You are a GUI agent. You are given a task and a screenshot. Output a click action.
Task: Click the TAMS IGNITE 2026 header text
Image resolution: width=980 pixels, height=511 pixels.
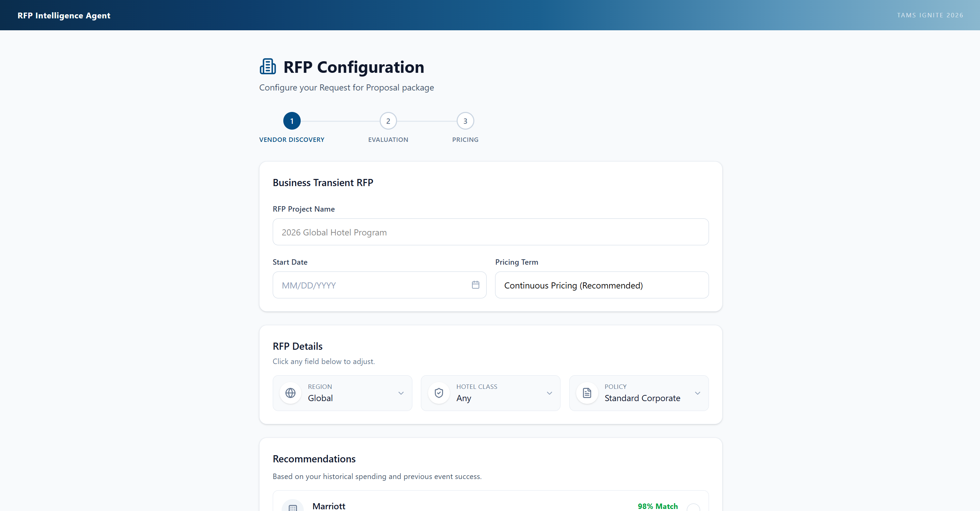click(930, 15)
